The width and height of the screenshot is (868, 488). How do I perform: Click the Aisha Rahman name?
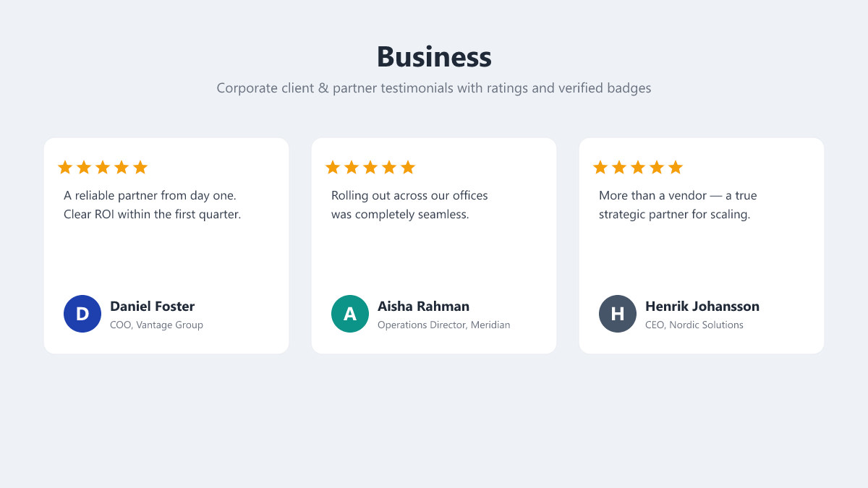pyautogui.click(x=423, y=306)
